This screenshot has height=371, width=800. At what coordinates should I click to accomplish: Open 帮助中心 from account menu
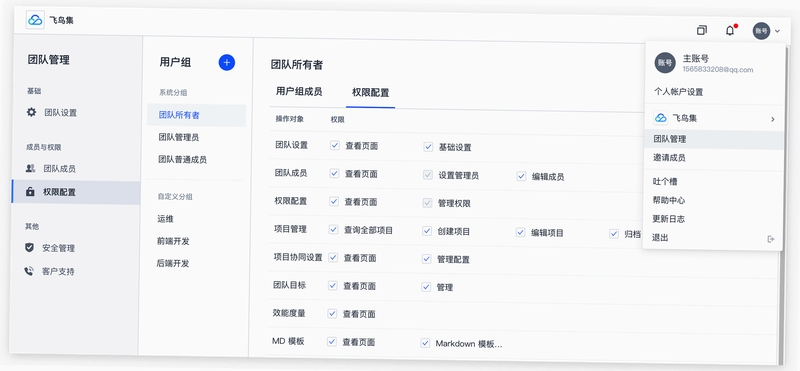click(x=668, y=200)
